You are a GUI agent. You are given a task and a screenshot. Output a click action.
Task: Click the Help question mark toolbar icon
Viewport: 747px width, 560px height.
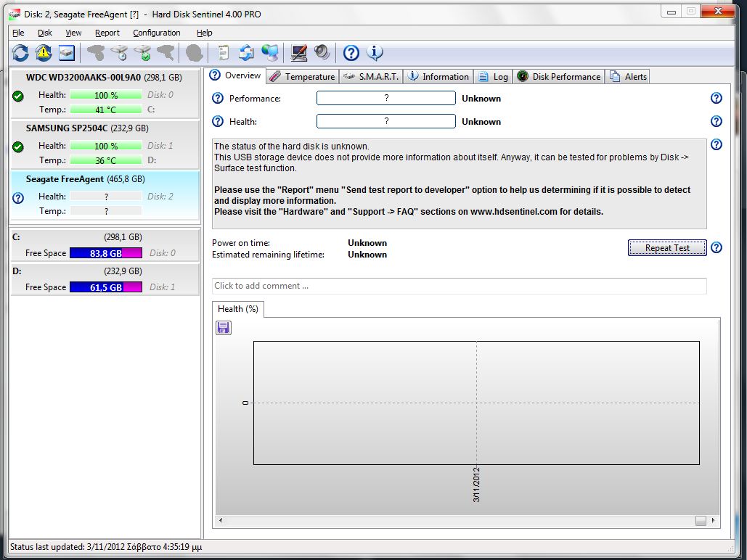point(351,53)
